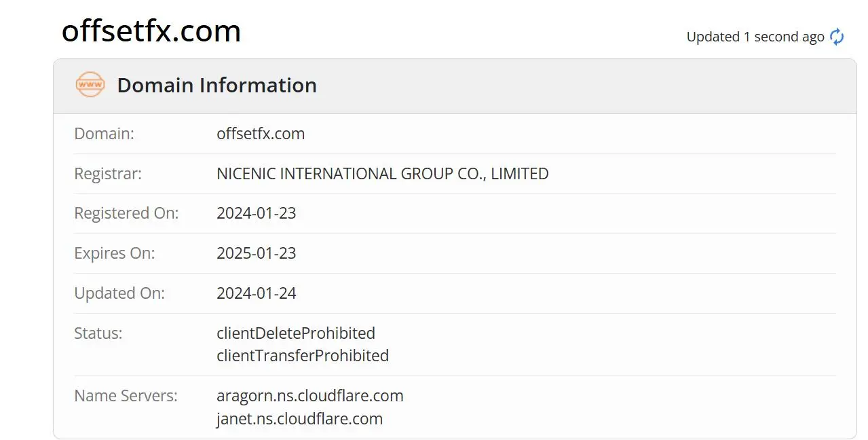Click the Updated On: label
The height and width of the screenshot is (440, 868).
pyautogui.click(x=119, y=293)
